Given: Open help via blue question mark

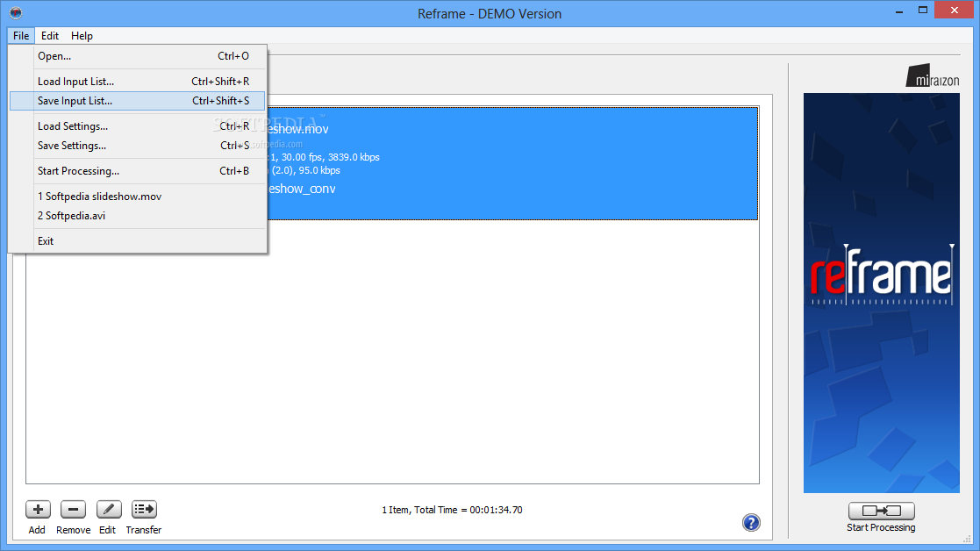Looking at the screenshot, I should (751, 522).
